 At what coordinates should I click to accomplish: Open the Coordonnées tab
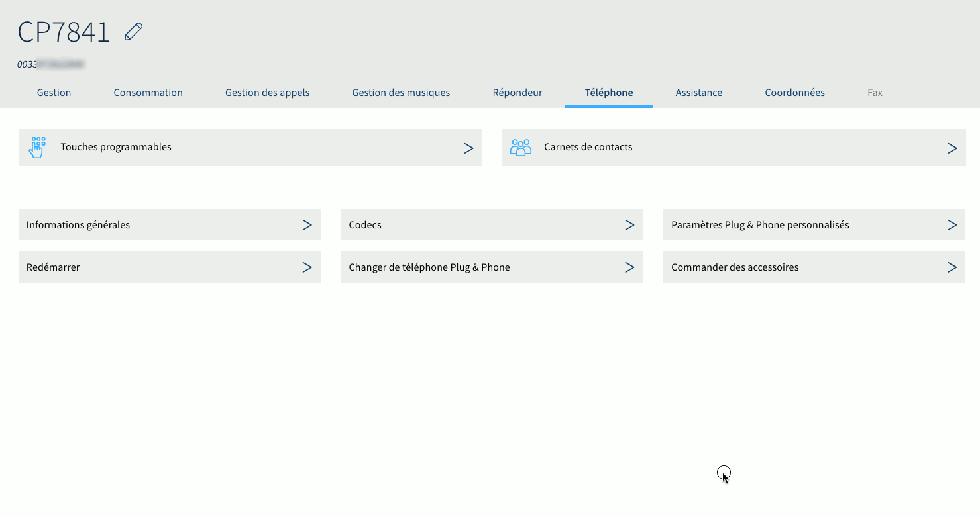794,93
